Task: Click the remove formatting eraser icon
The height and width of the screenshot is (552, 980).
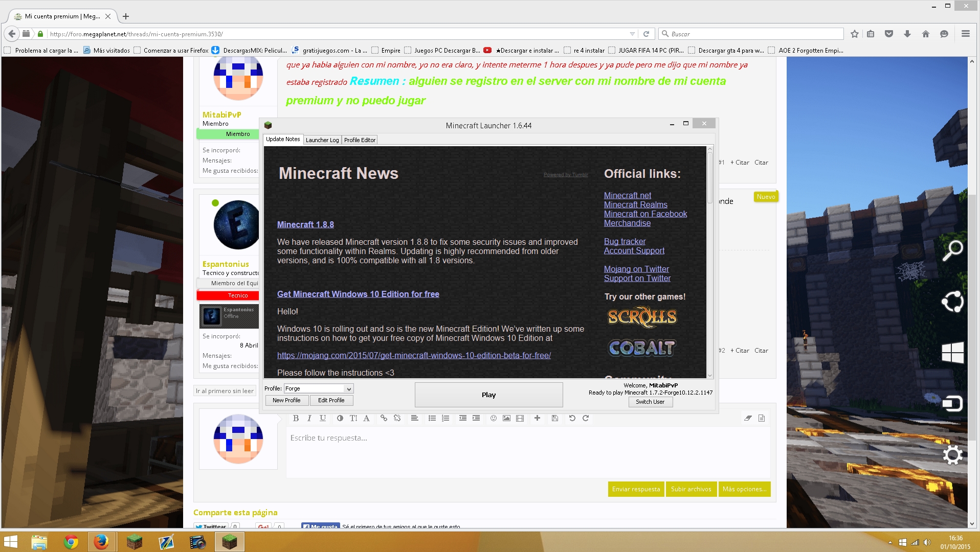Action: 748,418
